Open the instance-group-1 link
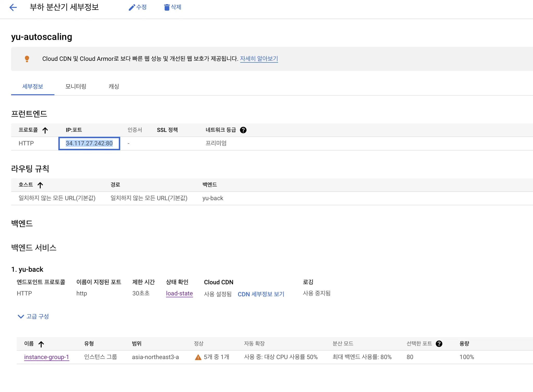 pyautogui.click(x=47, y=357)
